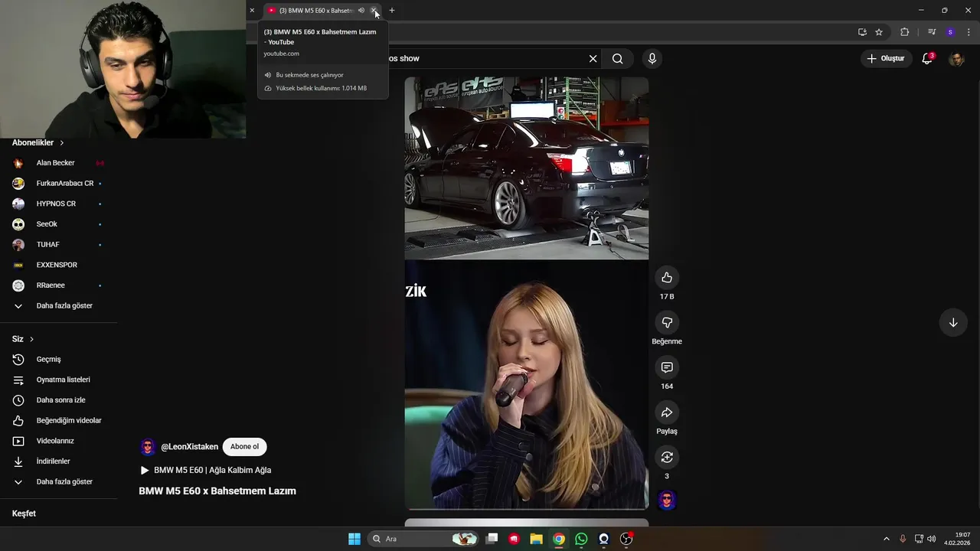
Task: Open the sound source avatar under Remix
Action: click(x=667, y=500)
